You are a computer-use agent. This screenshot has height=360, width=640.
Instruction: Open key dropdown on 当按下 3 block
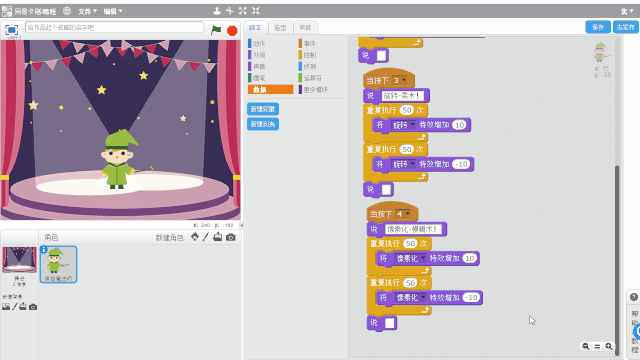[400, 80]
